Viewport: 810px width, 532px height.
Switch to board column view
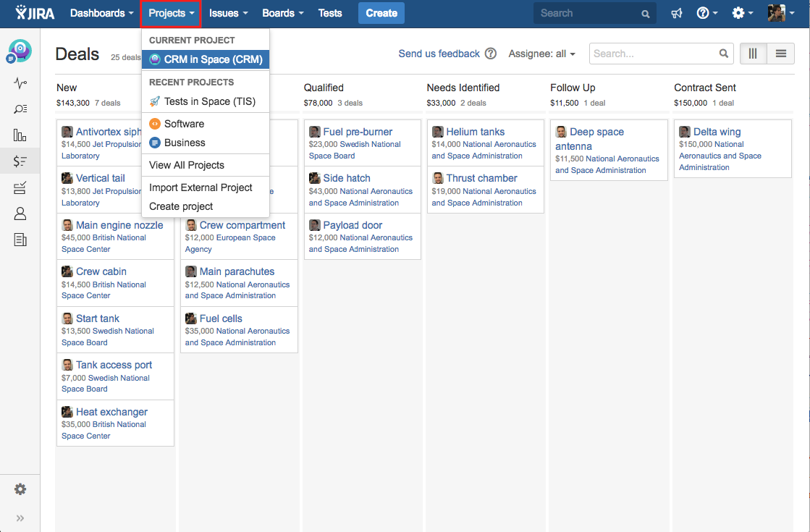point(753,54)
